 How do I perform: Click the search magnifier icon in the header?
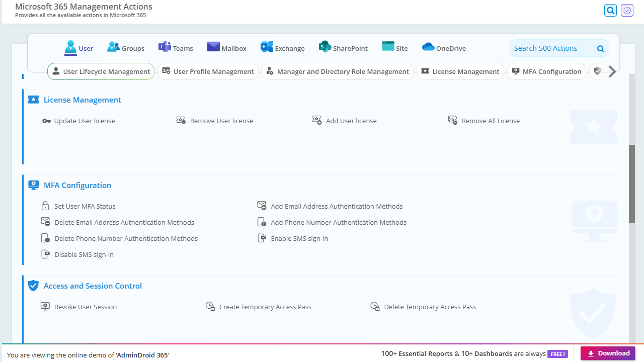tap(610, 10)
